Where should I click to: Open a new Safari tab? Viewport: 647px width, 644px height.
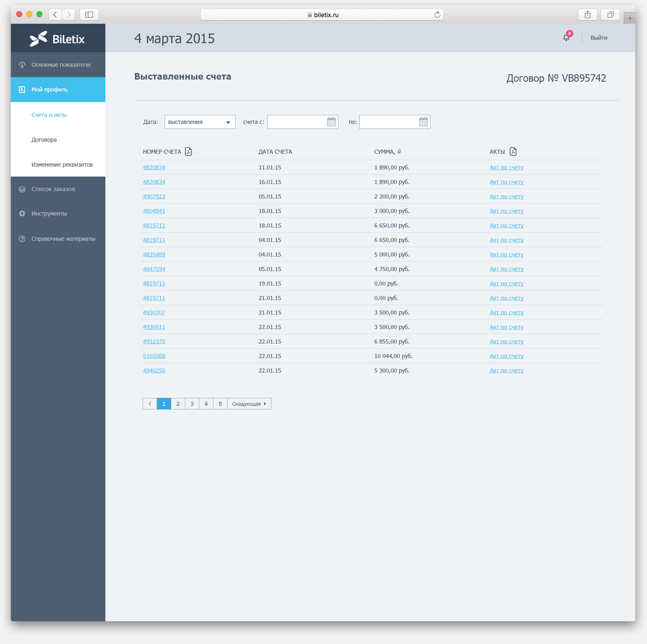tap(630, 18)
